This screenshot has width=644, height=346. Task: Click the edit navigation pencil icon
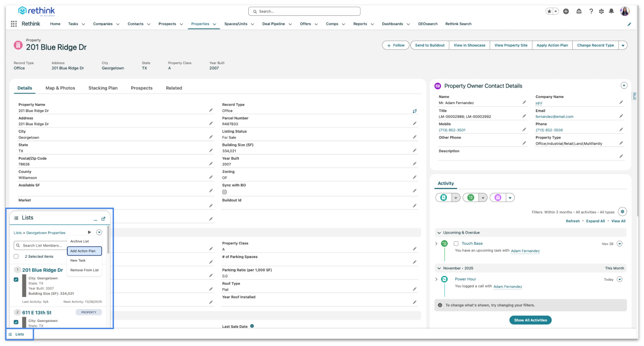[629, 24]
